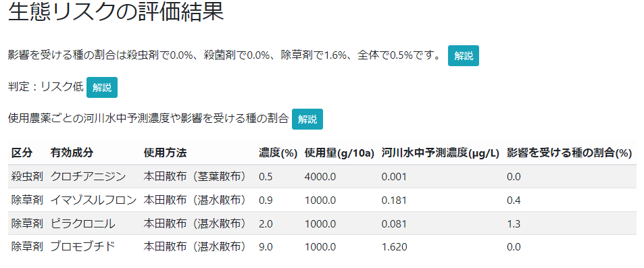644x268 pixels.
Task: Click 解説 button next to 判定:リスク低
Action: (102, 87)
